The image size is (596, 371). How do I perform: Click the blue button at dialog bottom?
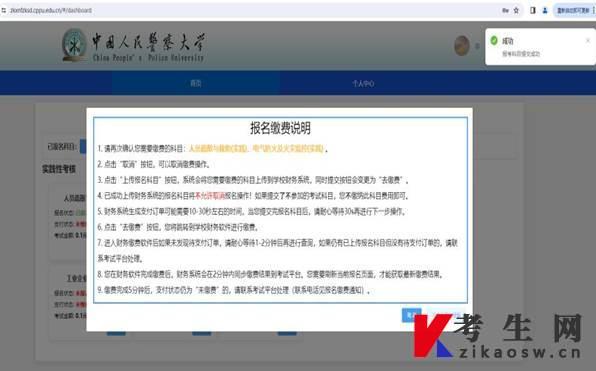point(411,315)
